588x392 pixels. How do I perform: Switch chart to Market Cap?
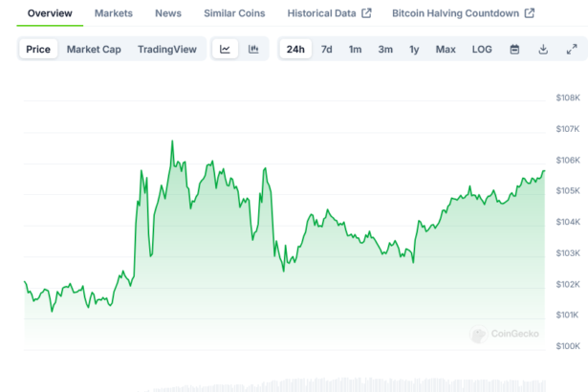click(94, 50)
